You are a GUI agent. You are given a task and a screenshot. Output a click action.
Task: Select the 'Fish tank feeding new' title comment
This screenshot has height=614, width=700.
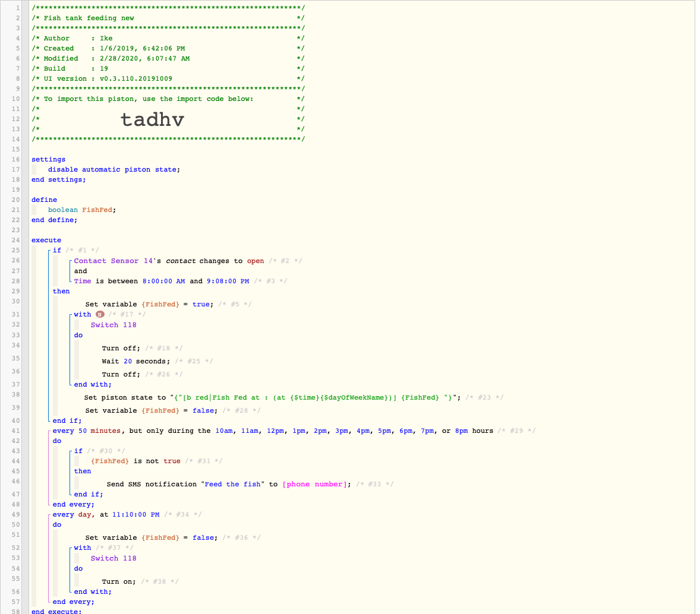click(89, 18)
